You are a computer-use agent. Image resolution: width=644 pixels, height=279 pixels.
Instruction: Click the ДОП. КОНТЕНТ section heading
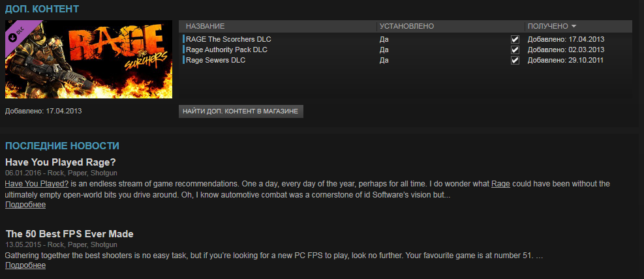click(x=42, y=9)
